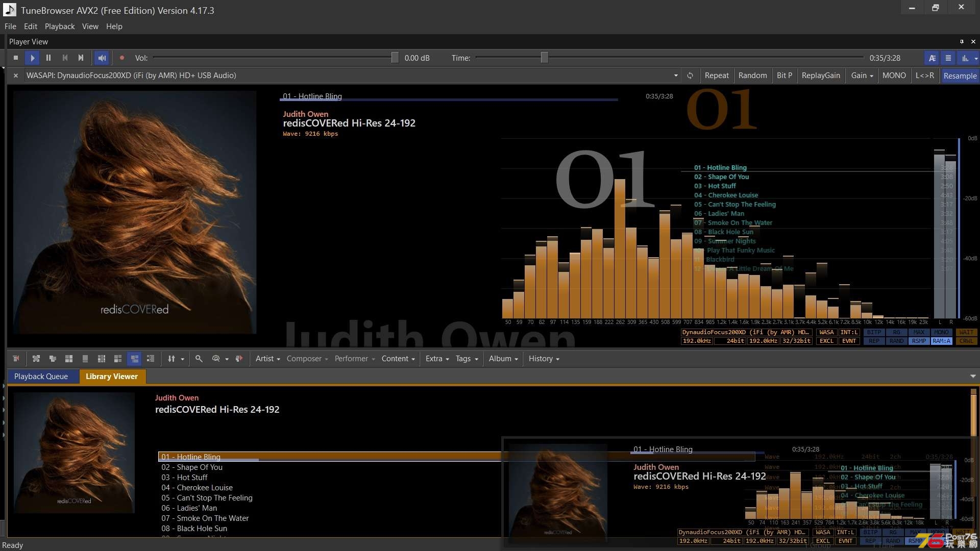Click the font/text style icon at top right
This screenshot has height=551, width=980.
click(932, 58)
